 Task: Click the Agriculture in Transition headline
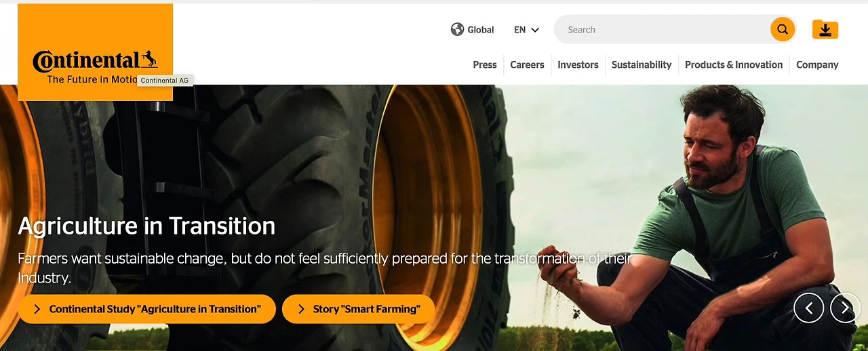(x=146, y=226)
